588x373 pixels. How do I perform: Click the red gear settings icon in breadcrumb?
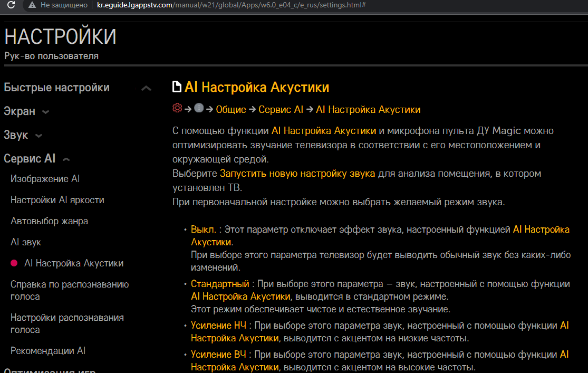pyautogui.click(x=177, y=108)
